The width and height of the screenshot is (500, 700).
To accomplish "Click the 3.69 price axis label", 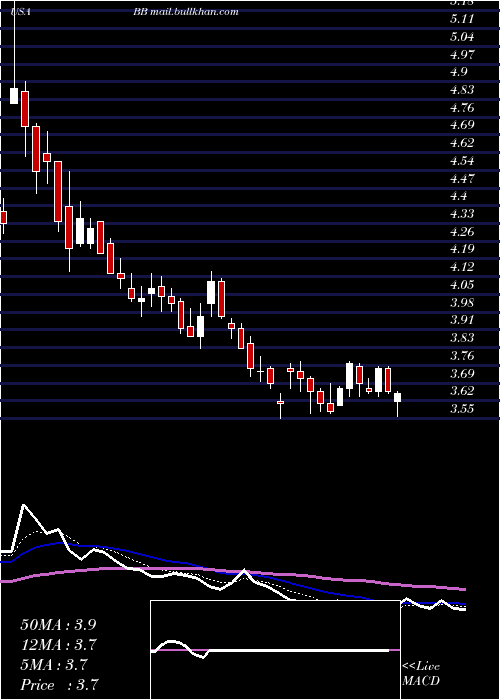I will click(462, 373).
